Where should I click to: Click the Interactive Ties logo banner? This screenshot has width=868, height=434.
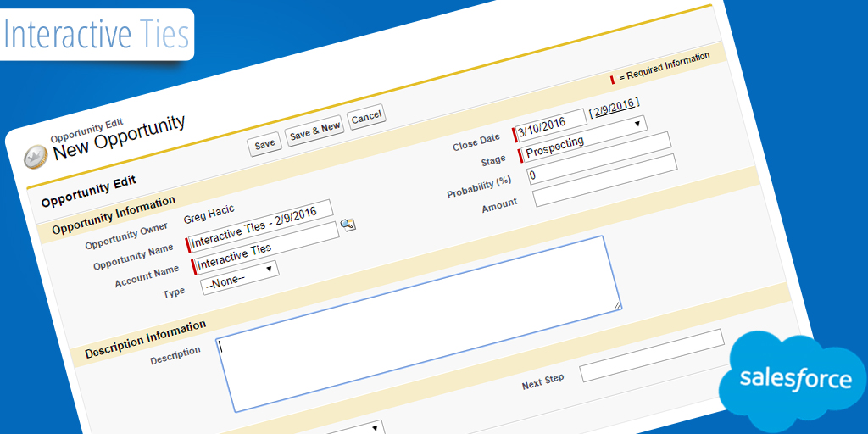coord(97,35)
